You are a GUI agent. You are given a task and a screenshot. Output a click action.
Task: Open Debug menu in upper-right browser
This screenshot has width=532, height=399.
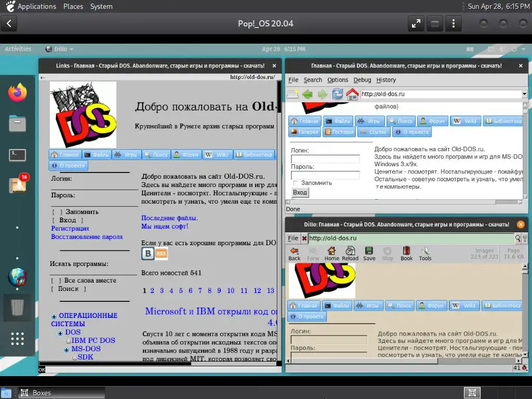click(362, 79)
